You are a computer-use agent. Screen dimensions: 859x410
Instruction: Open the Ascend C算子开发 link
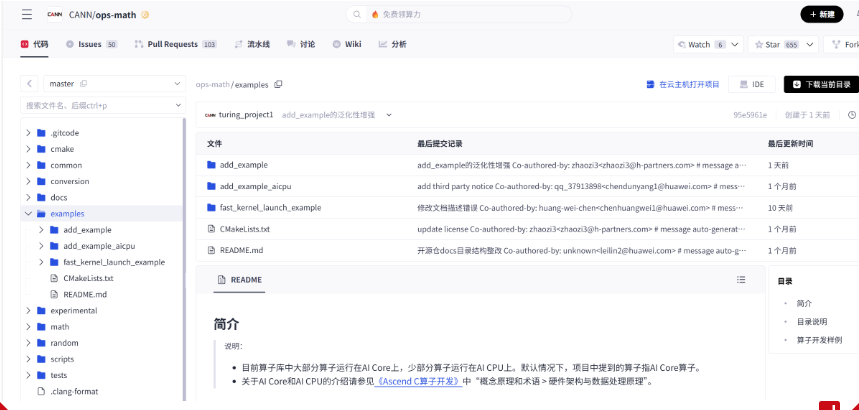418,381
